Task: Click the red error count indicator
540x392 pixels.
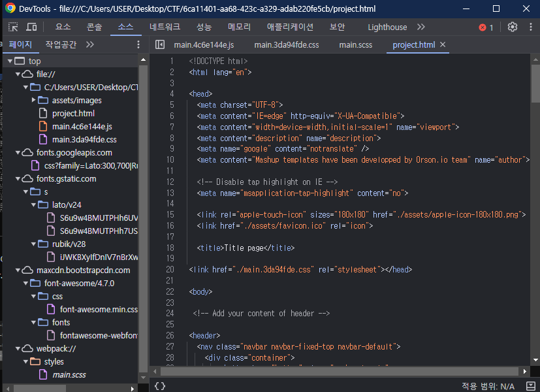Action: (x=486, y=27)
